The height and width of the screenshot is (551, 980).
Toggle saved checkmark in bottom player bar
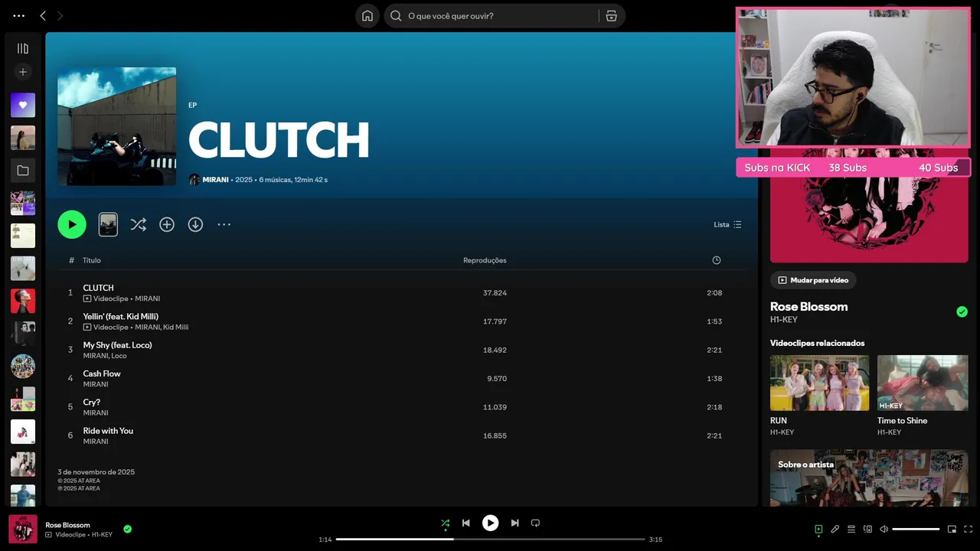coord(128,529)
